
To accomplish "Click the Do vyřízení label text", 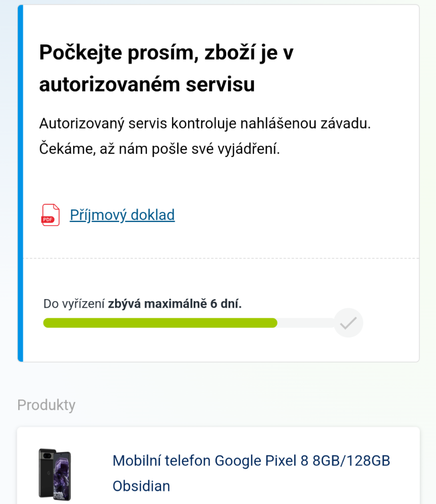I will point(75,304).
